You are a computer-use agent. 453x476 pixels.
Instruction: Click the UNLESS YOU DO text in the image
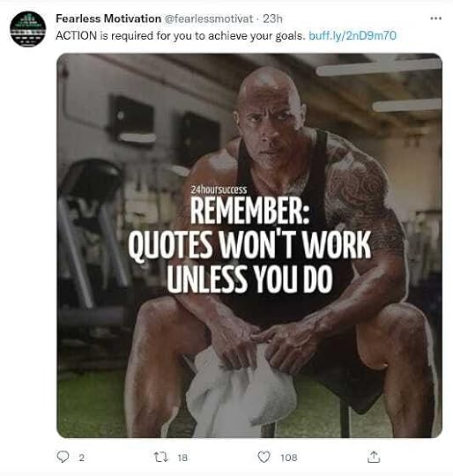point(249,279)
